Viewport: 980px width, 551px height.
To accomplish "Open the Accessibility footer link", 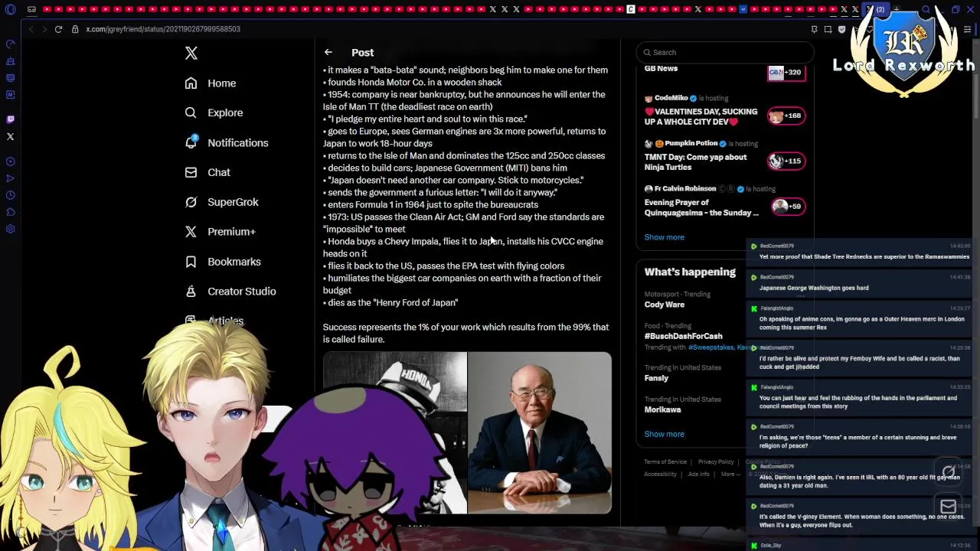I will pyautogui.click(x=660, y=474).
